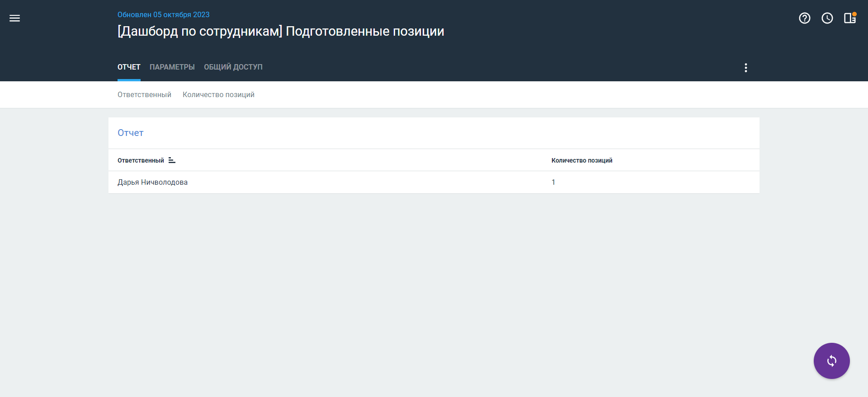Select the Ответственный filter in the sub-bar

[144, 94]
